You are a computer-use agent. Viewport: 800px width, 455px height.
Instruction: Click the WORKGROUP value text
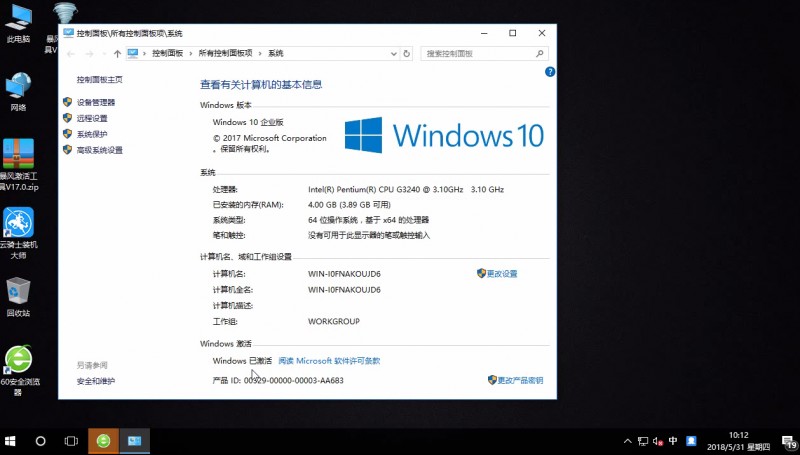(x=334, y=321)
